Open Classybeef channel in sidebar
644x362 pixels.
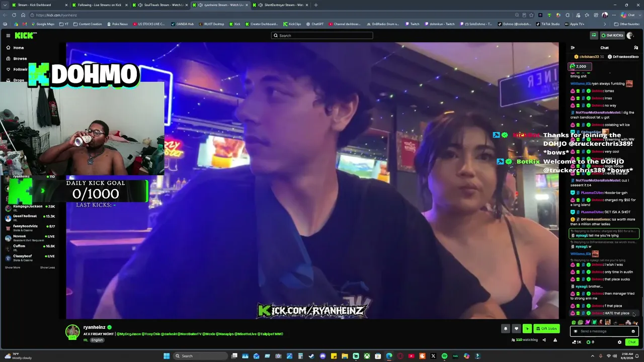[x=30, y=257]
